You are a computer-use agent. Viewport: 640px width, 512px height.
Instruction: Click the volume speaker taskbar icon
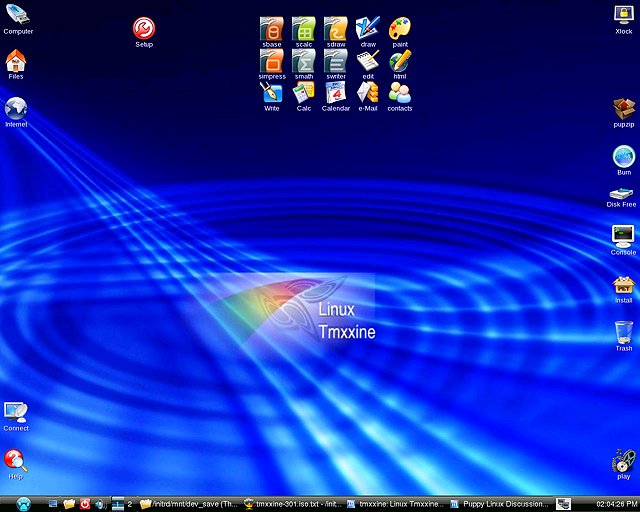pyautogui.click(x=100, y=504)
